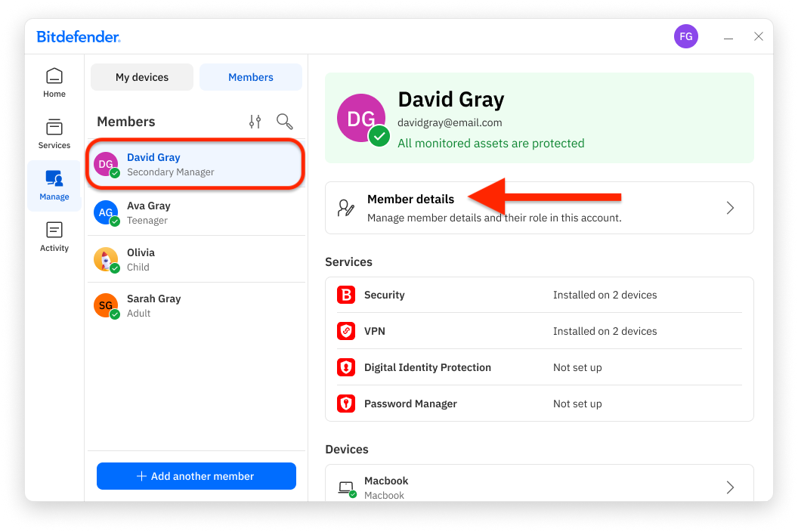Open Macbook device via chevron arrow
798x532 pixels.
coord(730,487)
